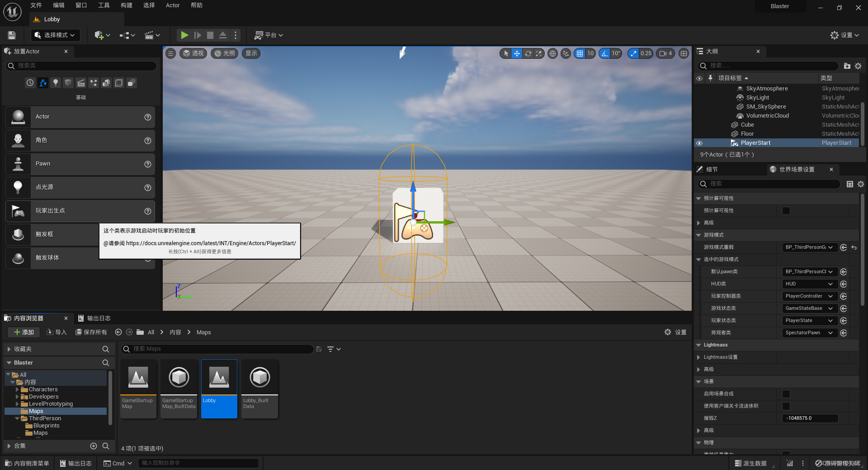Switch to the 细节 details tab
Screen dimensions: 868x470
712,170
